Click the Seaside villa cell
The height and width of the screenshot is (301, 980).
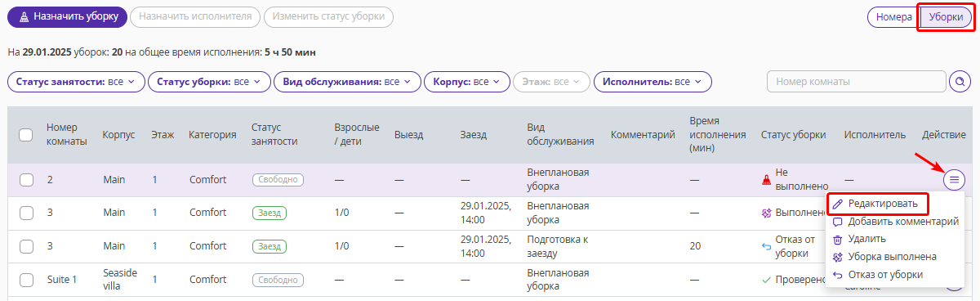(x=120, y=279)
